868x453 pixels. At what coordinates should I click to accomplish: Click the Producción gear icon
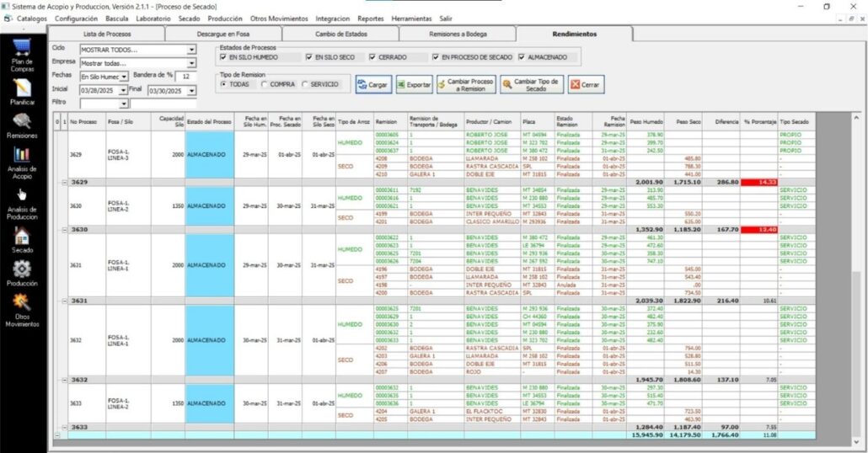coord(22,269)
